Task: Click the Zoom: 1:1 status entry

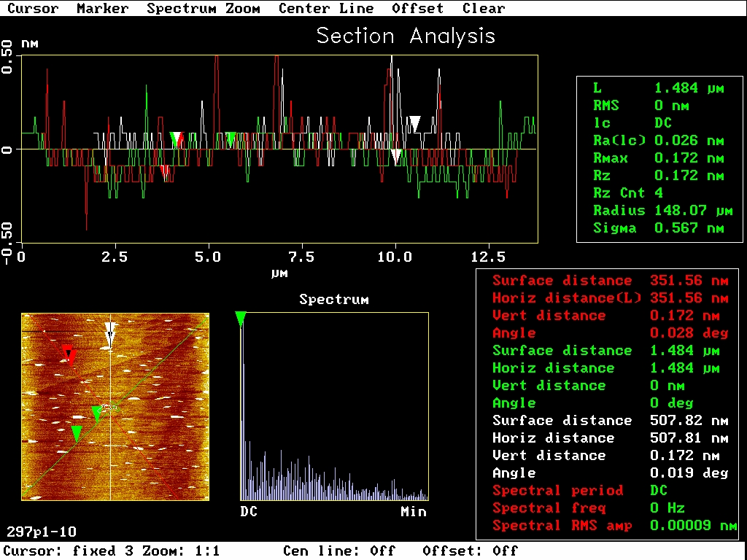Action: pos(181,551)
